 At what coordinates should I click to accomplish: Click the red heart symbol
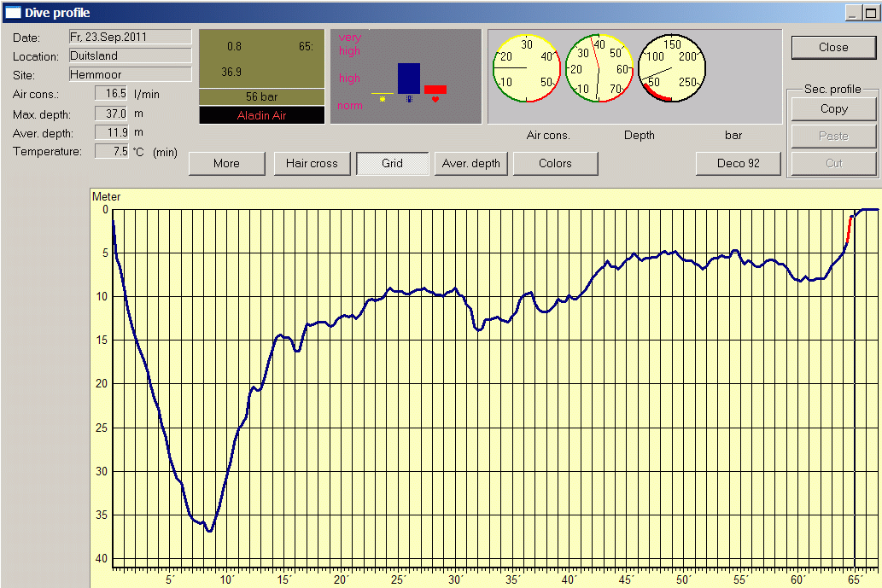coord(435,100)
